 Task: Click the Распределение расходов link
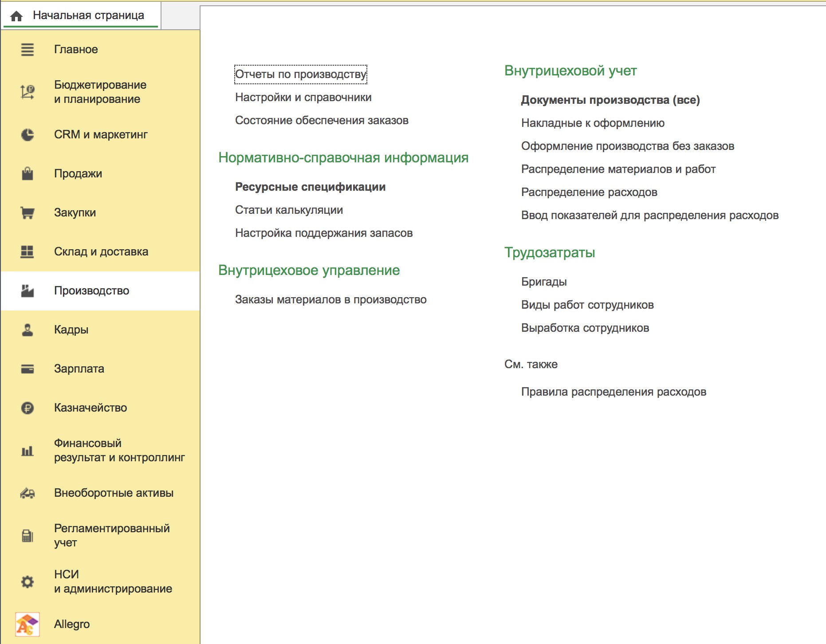[x=589, y=192]
